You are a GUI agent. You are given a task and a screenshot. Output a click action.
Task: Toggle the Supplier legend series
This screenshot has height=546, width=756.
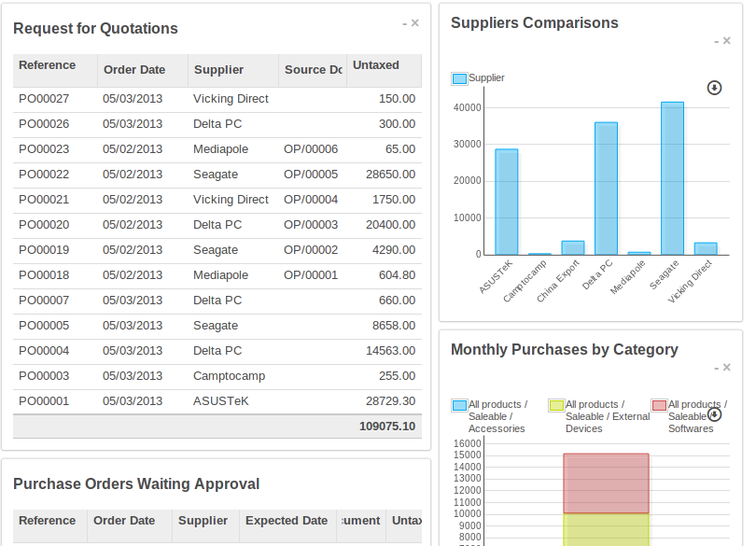click(459, 78)
